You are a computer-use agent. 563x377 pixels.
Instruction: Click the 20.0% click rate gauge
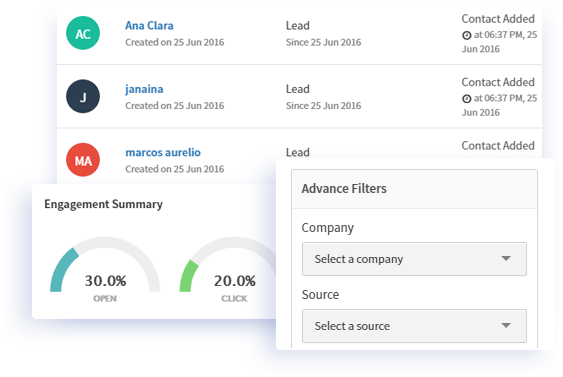(x=228, y=264)
